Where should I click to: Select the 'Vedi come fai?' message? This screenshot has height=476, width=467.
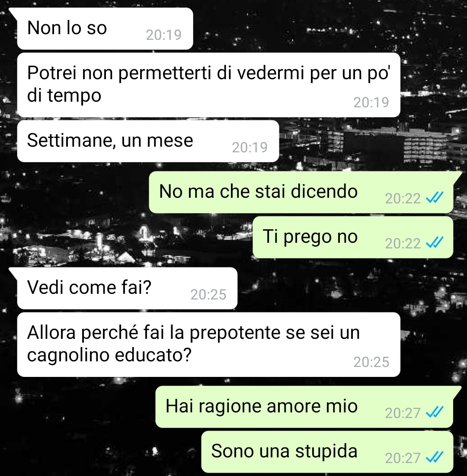tap(127, 288)
